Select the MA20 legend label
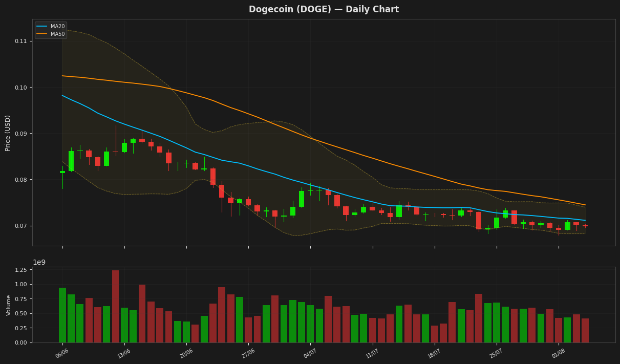 pyautogui.click(x=57, y=27)
